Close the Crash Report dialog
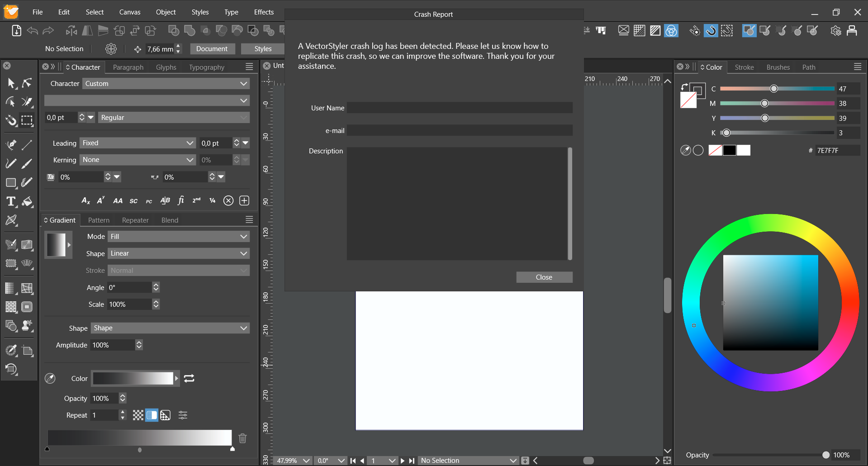Screen dimensions: 868x466 point(544,277)
